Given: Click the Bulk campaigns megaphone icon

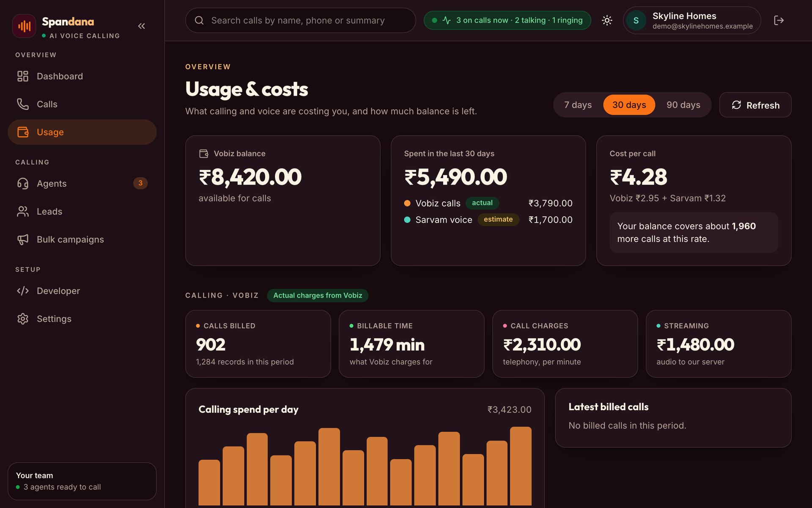Looking at the screenshot, I should point(23,239).
